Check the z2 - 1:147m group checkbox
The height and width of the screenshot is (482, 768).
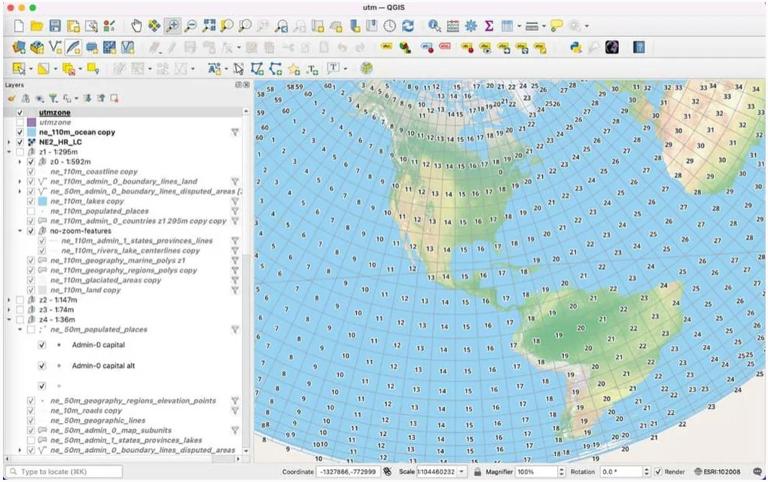point(20,300)
